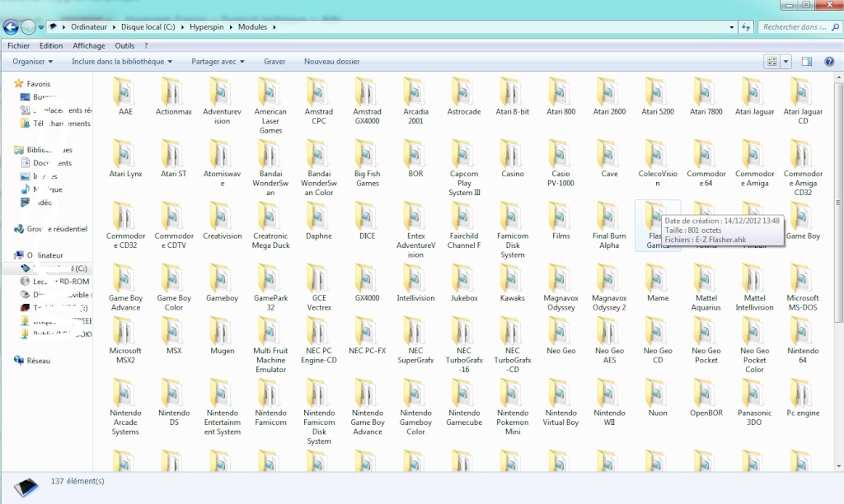Open the Partager avec dropdown
The image size is (844, 504).
click(x=218, y=61)
